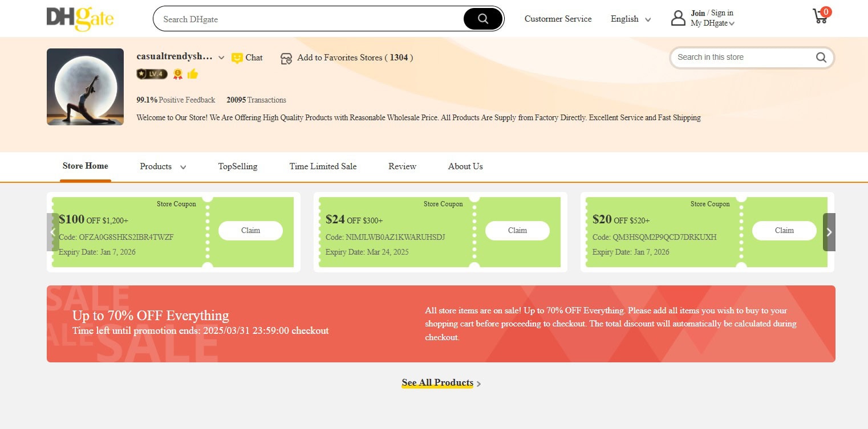Click the LV.4 seller level badge
This screenshot has width=868, height=429.
click(x=152, y=74)
